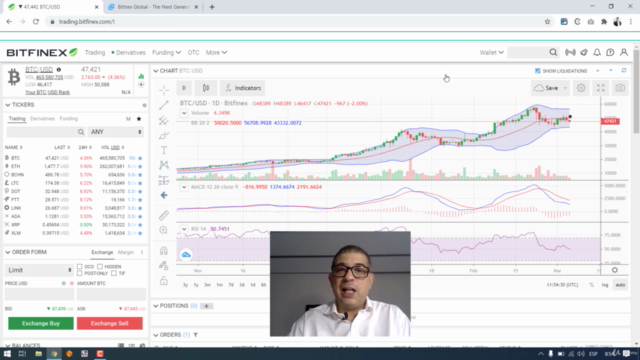Select the zoom-in tool on chart toolbar

pyautogui.click(x=164, y=230)
